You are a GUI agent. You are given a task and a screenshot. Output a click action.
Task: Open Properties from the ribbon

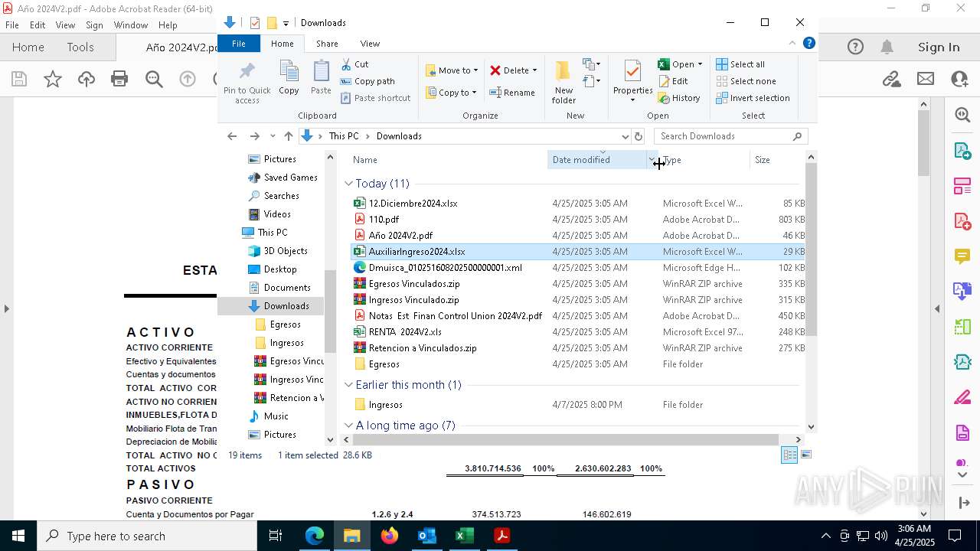click(632, 81)
